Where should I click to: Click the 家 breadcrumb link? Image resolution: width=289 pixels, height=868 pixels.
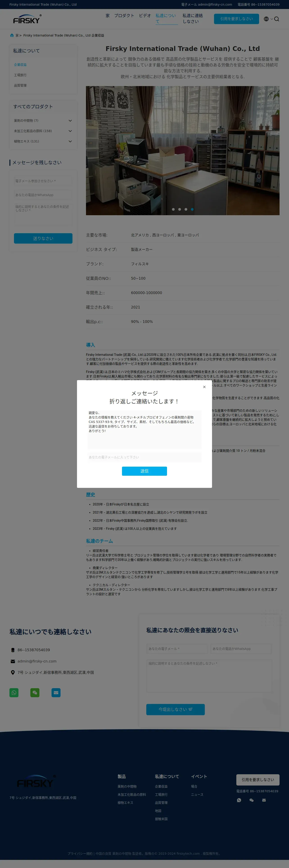(17, 35)
